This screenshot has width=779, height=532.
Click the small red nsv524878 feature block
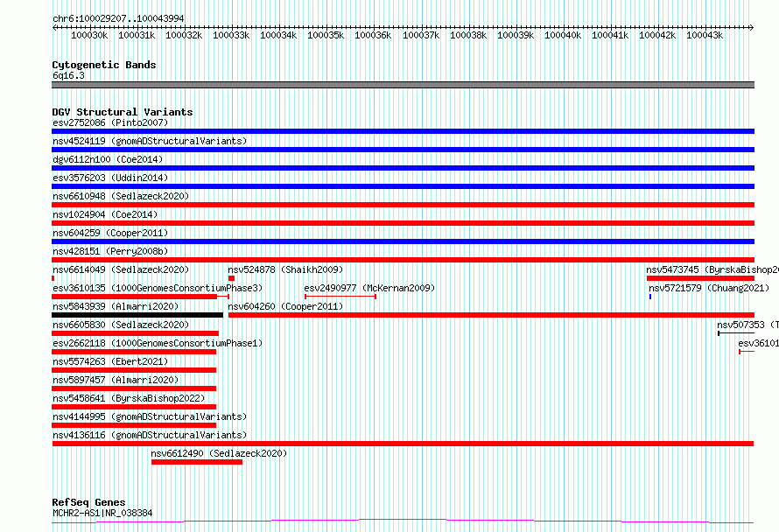[x=231, y=278]
